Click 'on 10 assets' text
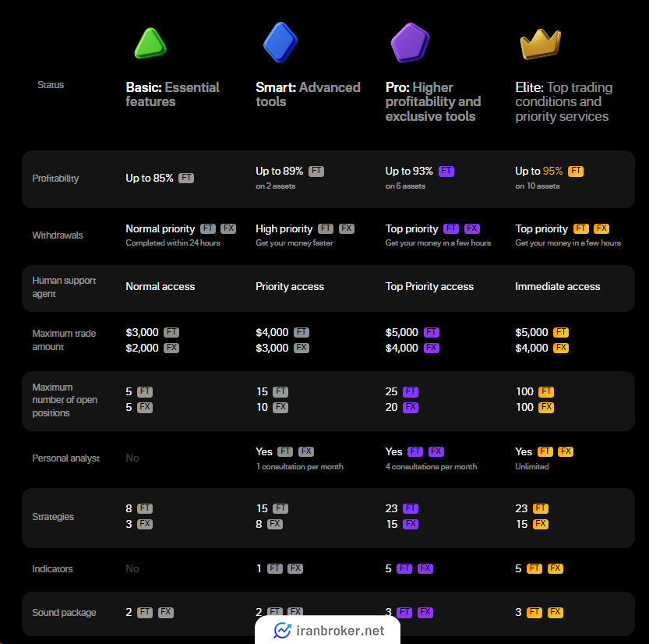 point(538,186)
